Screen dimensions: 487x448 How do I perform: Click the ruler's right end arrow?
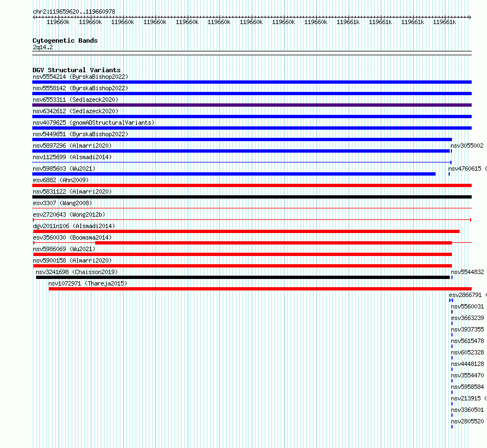(x=470, y=18)
